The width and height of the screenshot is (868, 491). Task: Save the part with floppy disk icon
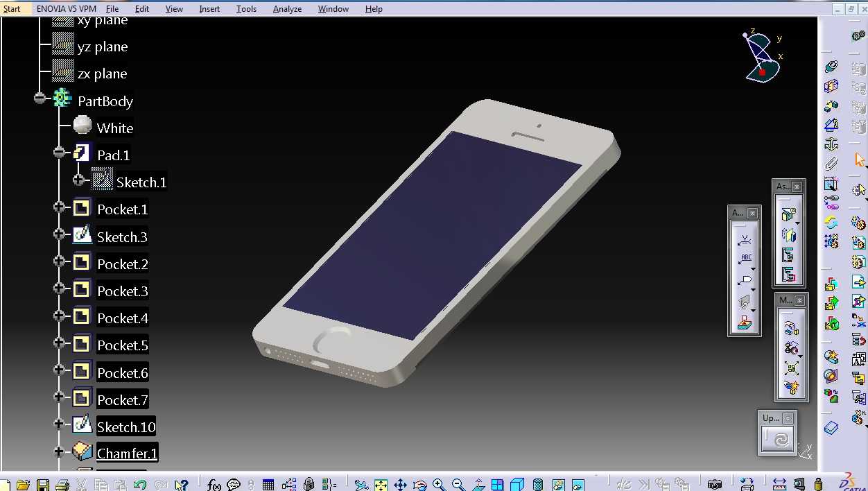(43, 485)
